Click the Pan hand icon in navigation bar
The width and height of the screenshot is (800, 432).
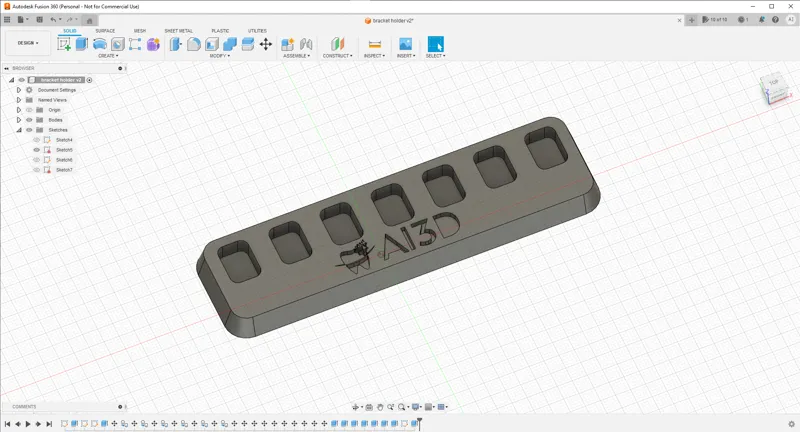tap(380, 407)
